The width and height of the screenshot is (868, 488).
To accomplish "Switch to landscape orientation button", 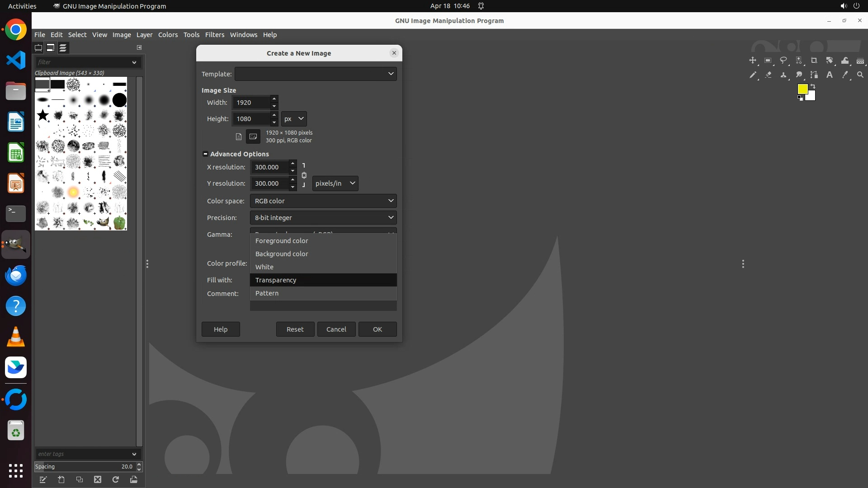I will point(253,136).
